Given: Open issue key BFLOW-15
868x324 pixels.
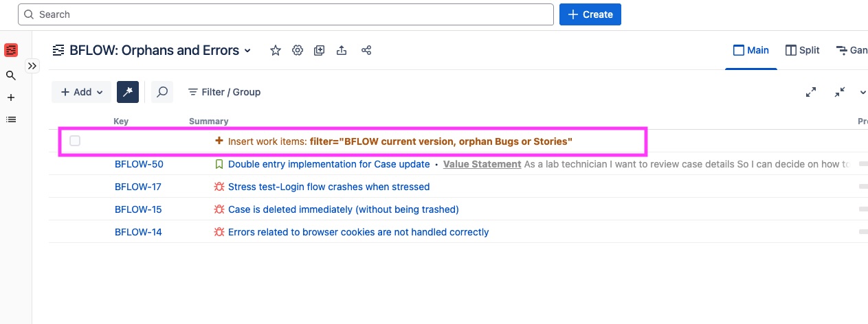Looking at the screenshot, I should [138, 209].
